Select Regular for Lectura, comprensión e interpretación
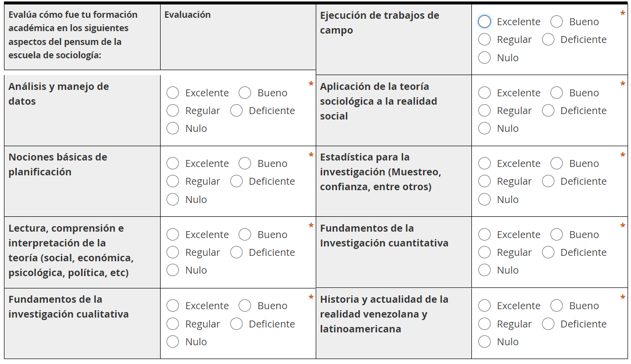Screen dimensions: 631x364 (172, 252)
